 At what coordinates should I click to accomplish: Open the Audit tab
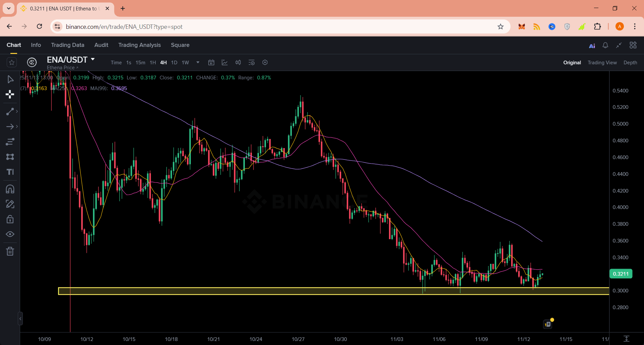click(101, 45)
